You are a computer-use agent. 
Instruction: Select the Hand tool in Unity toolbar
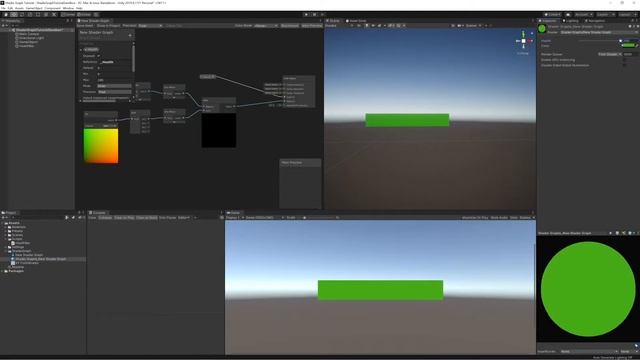6,14
